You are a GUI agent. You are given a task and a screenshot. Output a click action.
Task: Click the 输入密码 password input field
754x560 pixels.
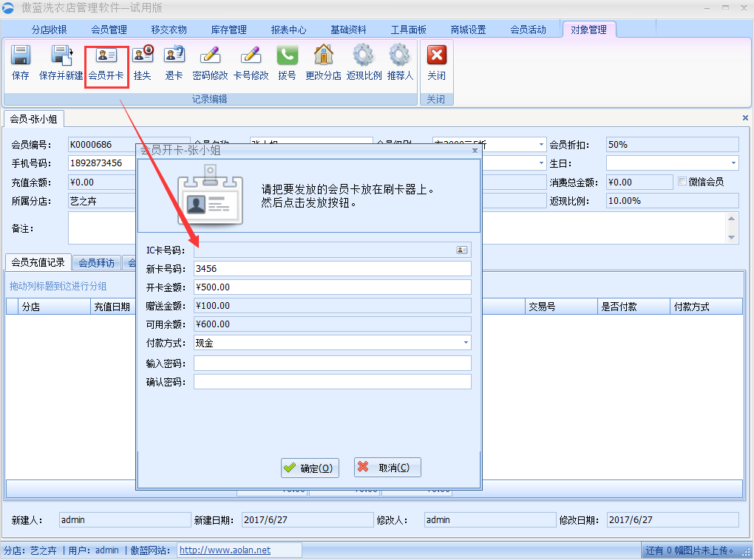[332, 363]
